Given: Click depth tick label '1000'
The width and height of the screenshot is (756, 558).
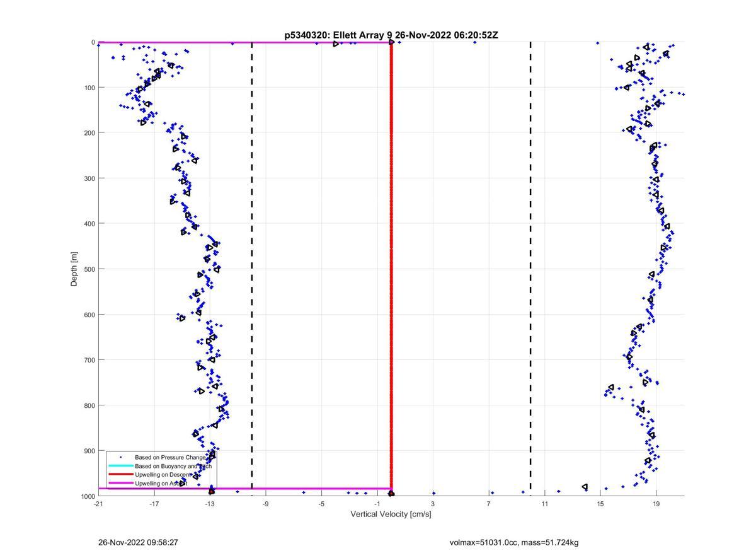Looking at the screenshot, I should [x=88, y=496].
